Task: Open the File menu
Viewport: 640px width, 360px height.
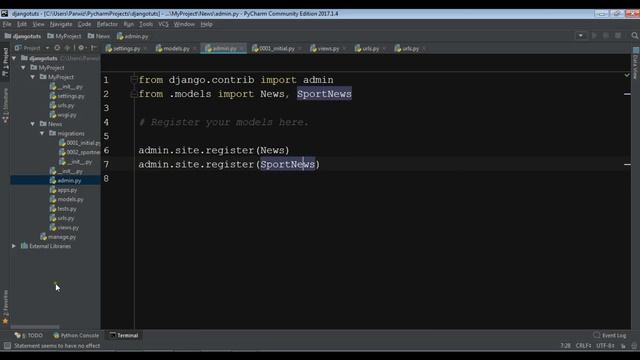Action: click(7, 24)
